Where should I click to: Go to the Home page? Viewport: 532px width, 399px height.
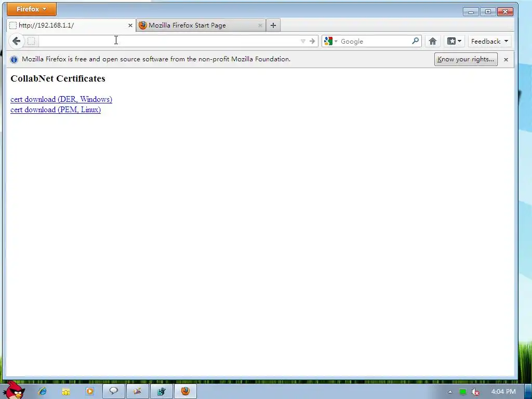point(433,41)
